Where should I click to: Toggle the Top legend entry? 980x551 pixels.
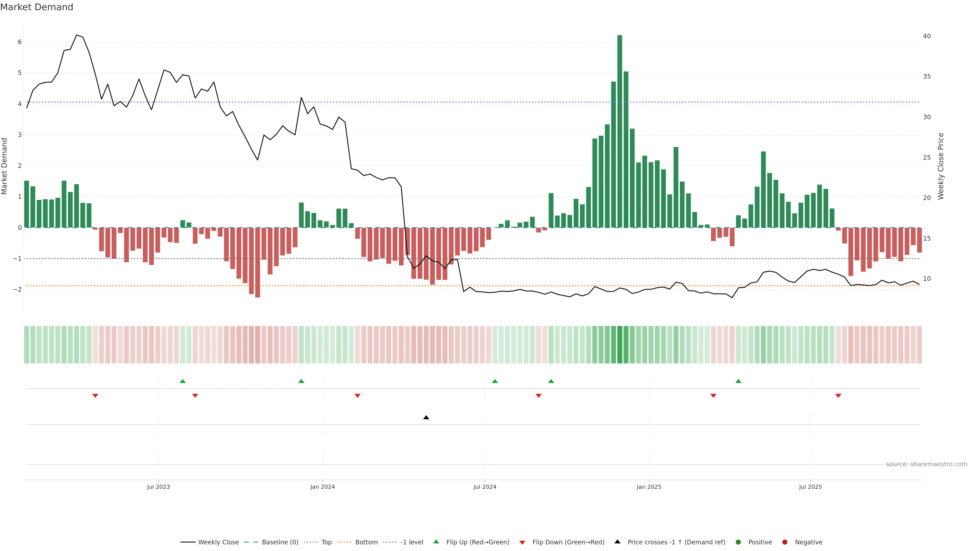(x=326, y=542)
